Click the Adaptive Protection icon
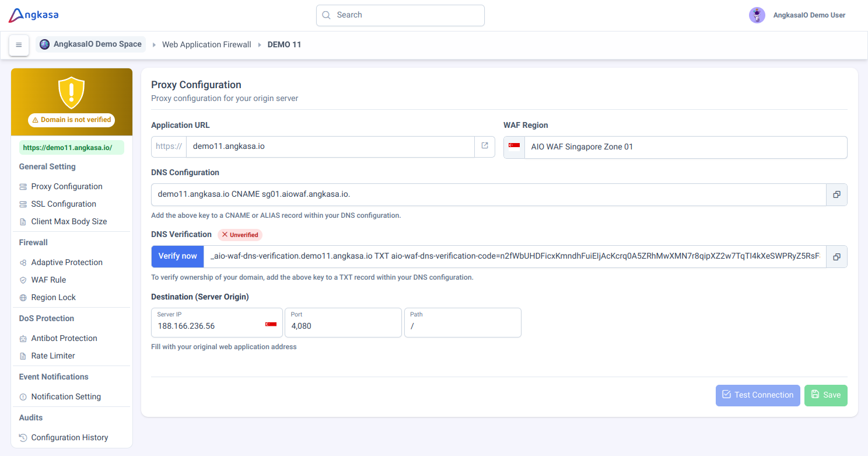868x456 pixels. pyautogui.click(x=23, y=263)
